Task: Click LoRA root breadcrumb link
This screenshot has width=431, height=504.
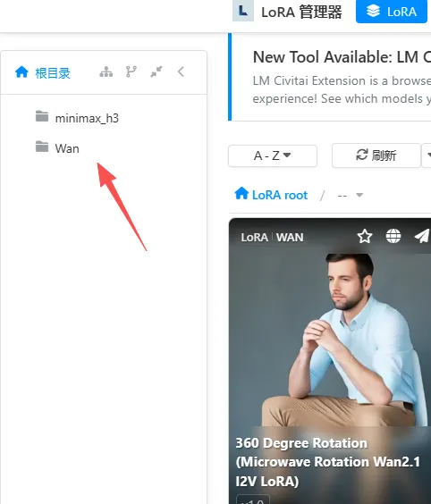Action: coord(271,195)
